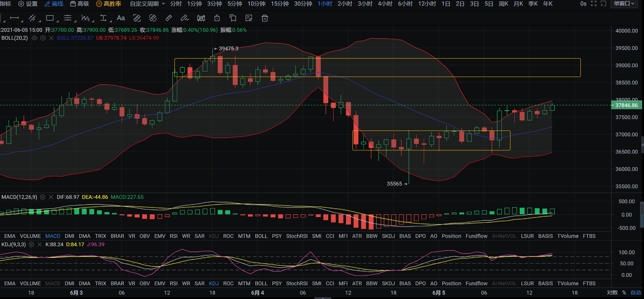Switch to the 4小时 timeframe
The height and width of the screenshot is (299, 644).
click(x=385, y=4)
